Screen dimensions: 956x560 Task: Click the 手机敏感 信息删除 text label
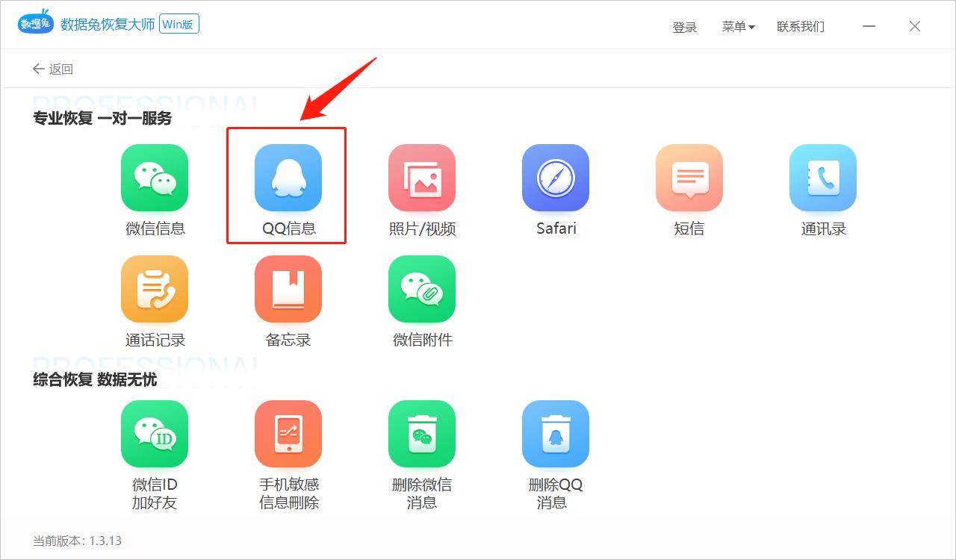click(289, 494)
